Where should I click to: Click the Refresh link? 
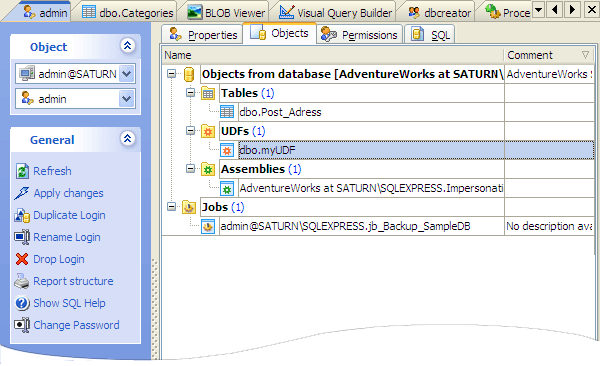tap(52, 171)
